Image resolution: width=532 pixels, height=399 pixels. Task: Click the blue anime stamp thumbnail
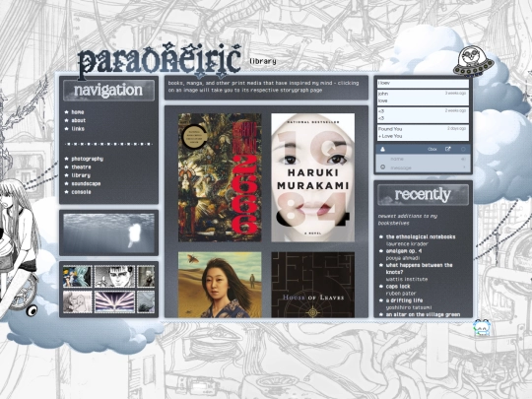tap(78, 277)
